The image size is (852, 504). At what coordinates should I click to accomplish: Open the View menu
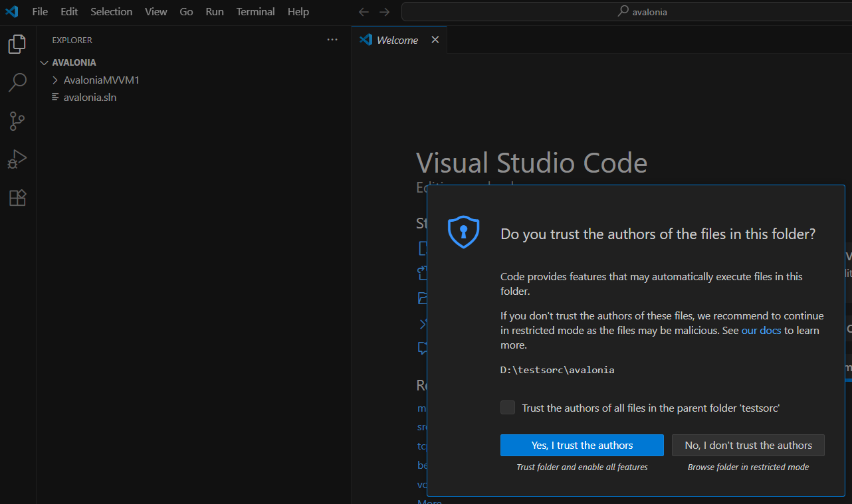(x=156, y=12)
